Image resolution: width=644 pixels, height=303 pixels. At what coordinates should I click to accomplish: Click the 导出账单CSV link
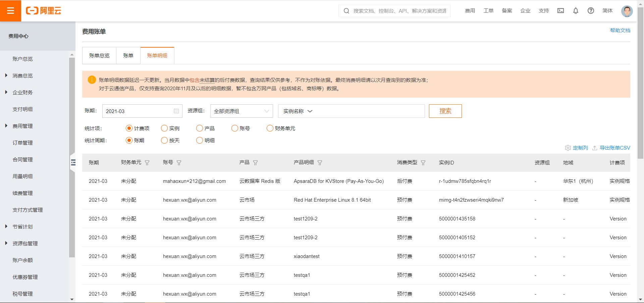(615, 148)
